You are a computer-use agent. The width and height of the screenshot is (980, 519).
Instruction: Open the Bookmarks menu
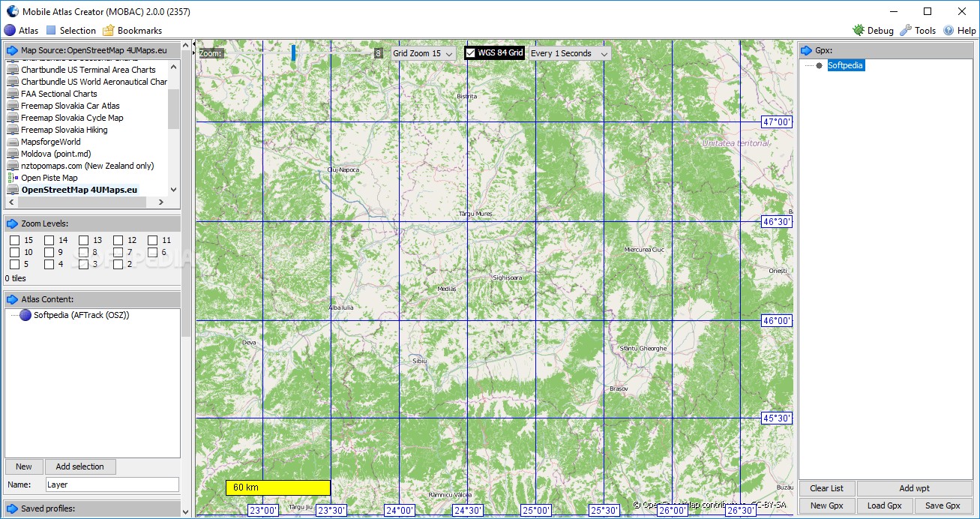(132, 31)
